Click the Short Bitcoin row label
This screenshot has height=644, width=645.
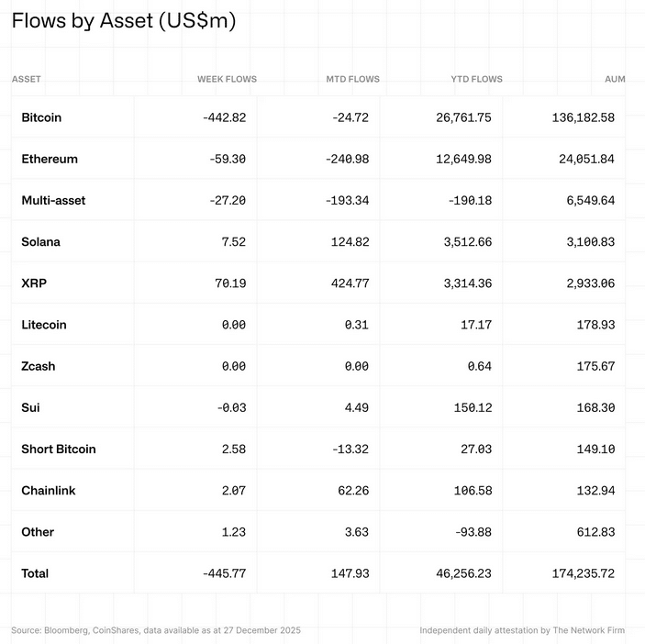pos(59,449)
